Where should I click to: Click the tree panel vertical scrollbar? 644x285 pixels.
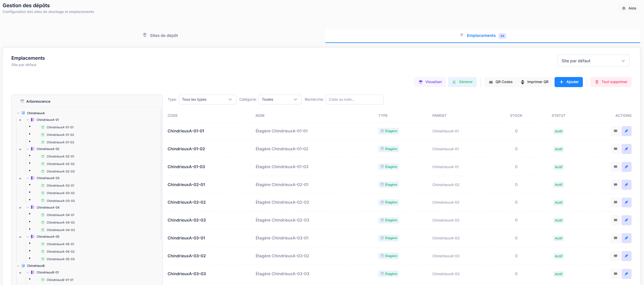click(x=161, y=173)
